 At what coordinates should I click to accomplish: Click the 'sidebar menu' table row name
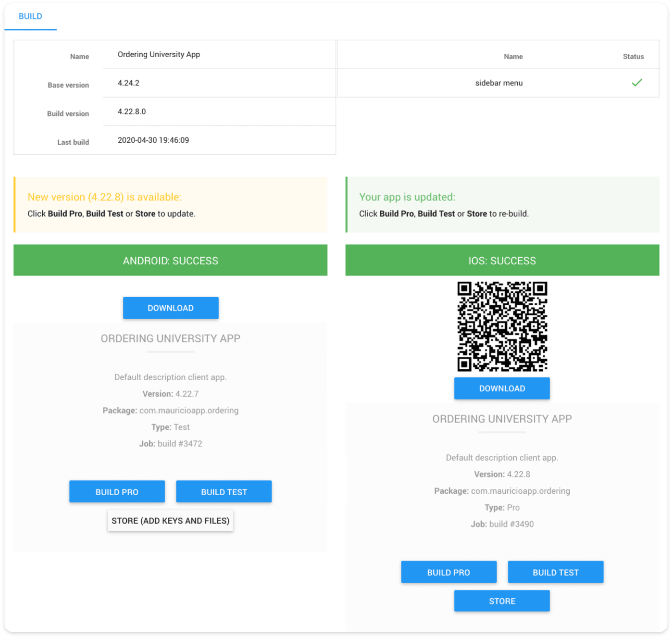pos(499,83)
